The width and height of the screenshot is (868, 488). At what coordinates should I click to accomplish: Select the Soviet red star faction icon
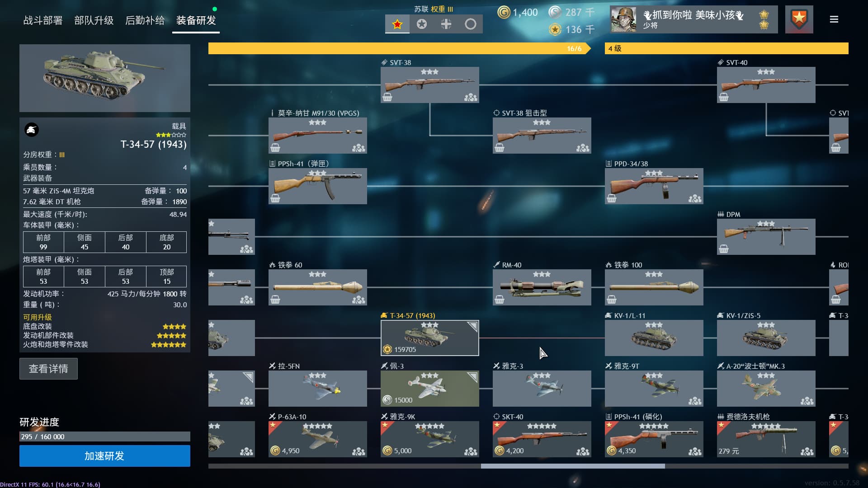(x=397, y=24)
